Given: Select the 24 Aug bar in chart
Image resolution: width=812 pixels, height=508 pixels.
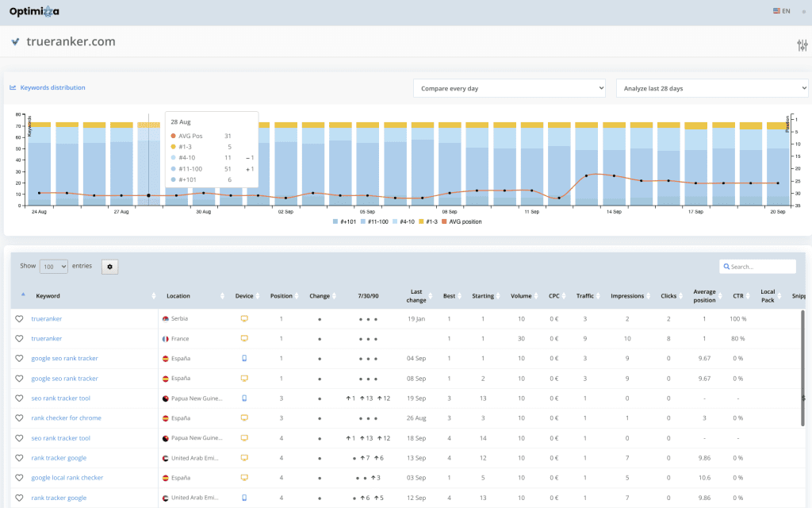Looking at the screenshot, I should [x=40, y=164].
